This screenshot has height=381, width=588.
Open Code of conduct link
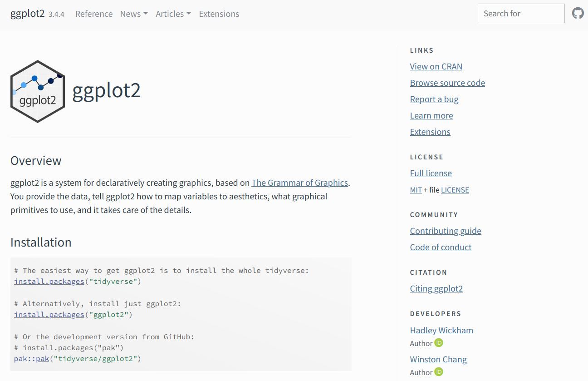[441, 247]
